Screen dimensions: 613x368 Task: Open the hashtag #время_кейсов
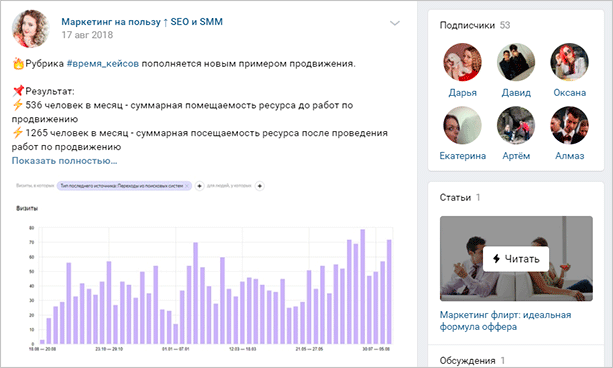(103, 64)
